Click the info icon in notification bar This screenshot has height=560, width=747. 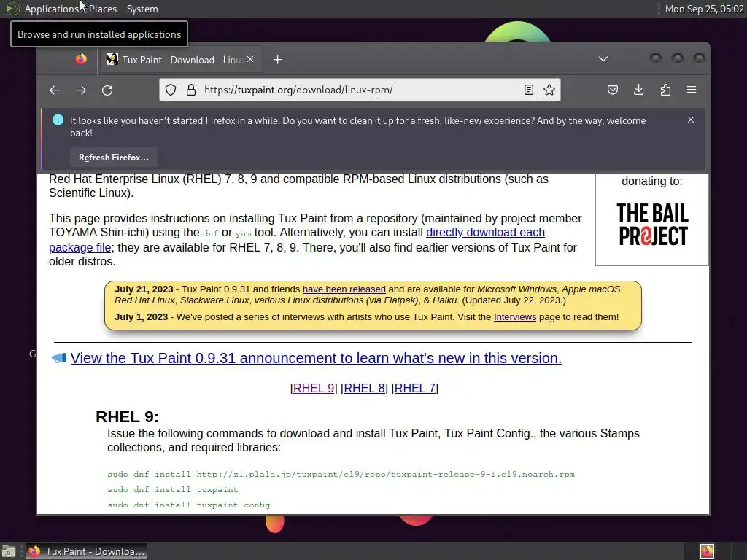tap(58, 120)
